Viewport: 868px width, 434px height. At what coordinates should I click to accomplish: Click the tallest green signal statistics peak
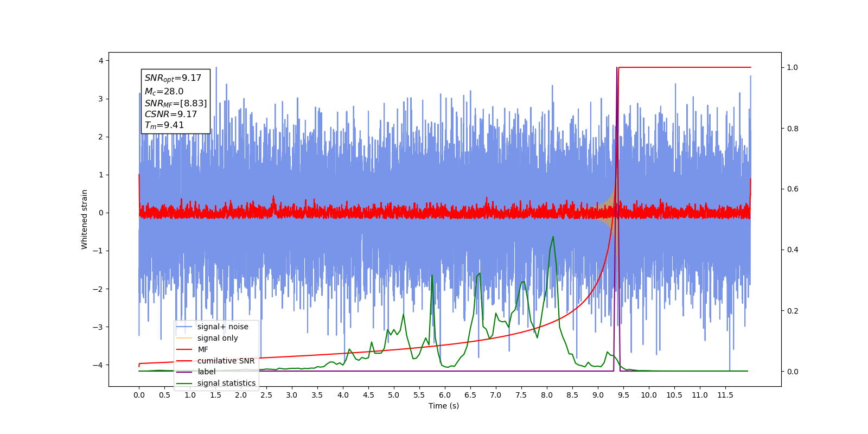553,237
